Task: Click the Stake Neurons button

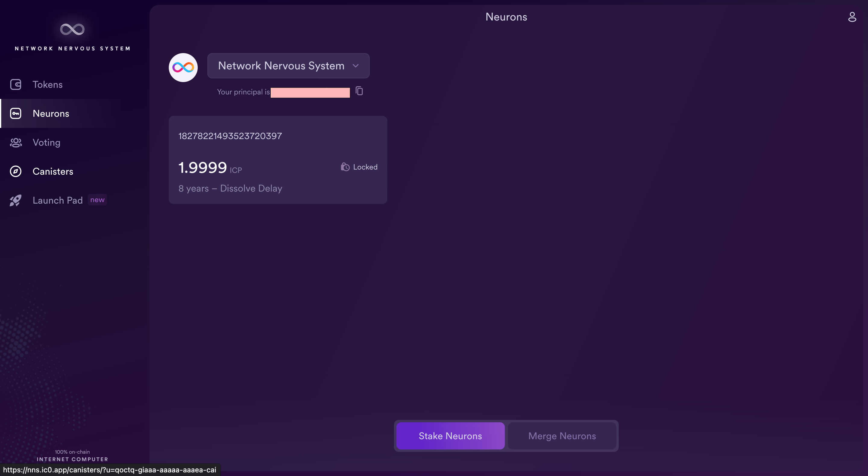Action: click(x=450, y=436)
